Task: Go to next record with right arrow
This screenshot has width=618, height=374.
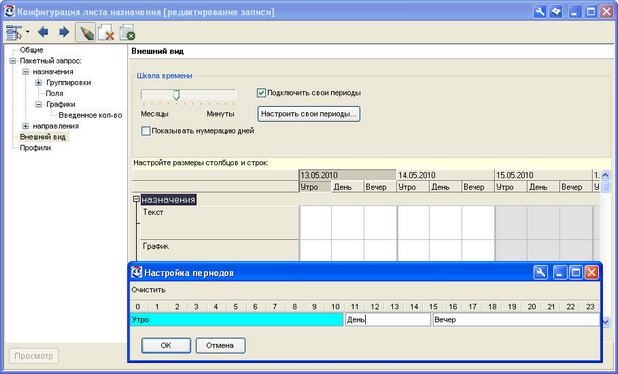Action: pos(64,32)
